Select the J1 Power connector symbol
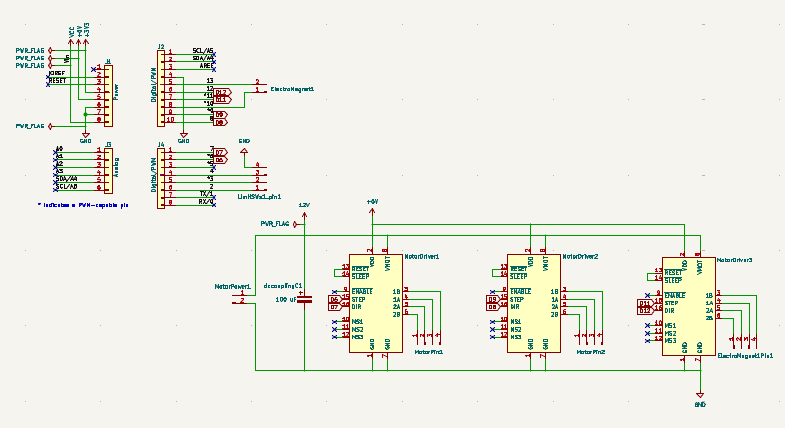The height and width of the screenshot is (428, 785). (x=107, y=96)
